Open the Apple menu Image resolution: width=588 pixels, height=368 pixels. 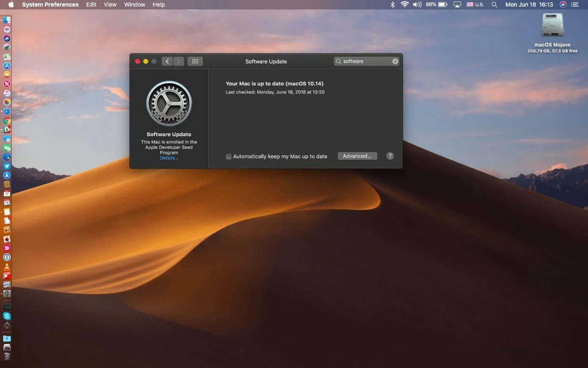pos(11,5)
